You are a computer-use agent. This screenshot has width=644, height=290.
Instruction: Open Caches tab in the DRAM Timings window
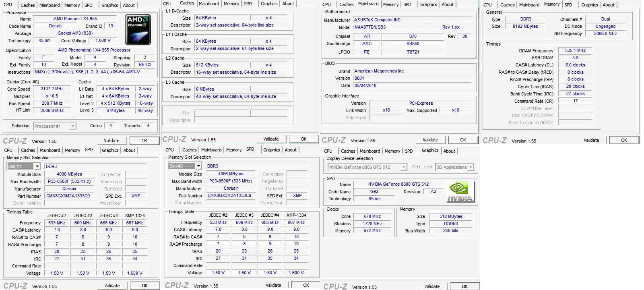point(508,5)
